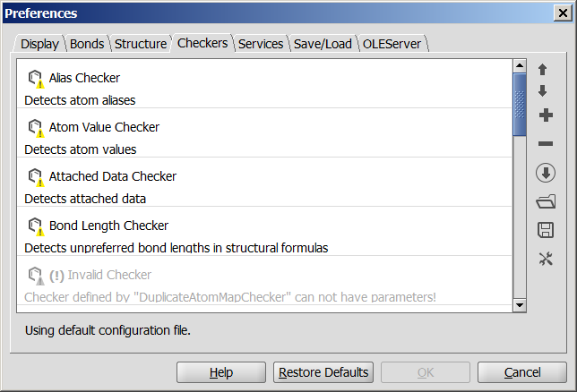Image resolution: width=577 pixels, height=392 pixels.
Task: Select the Bond Length Checker entry
Action: coord(108,226)
